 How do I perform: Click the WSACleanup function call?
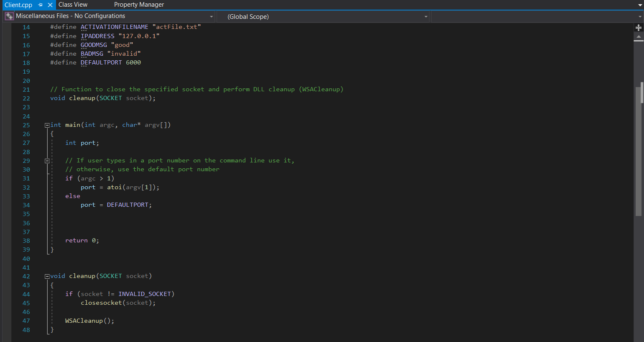[83, 321]
